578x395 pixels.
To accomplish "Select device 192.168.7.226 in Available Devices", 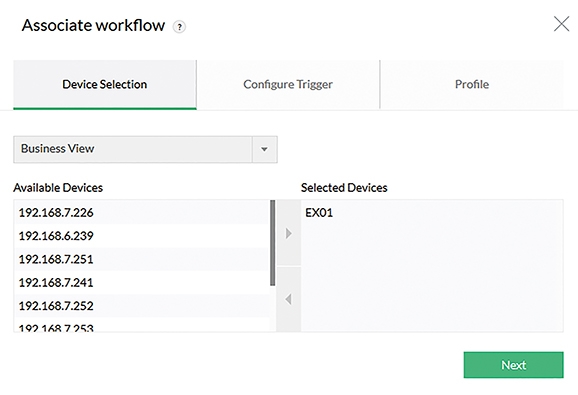I will click(142, 213).
